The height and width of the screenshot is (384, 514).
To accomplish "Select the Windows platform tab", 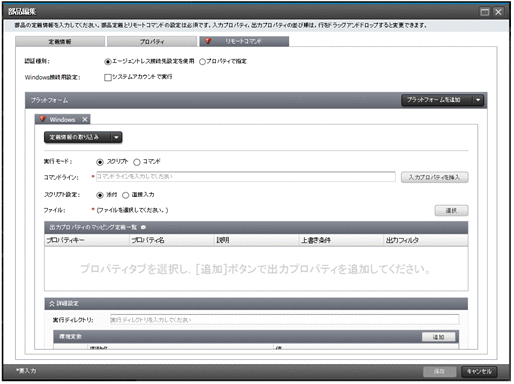I will [x=62, y=119].
